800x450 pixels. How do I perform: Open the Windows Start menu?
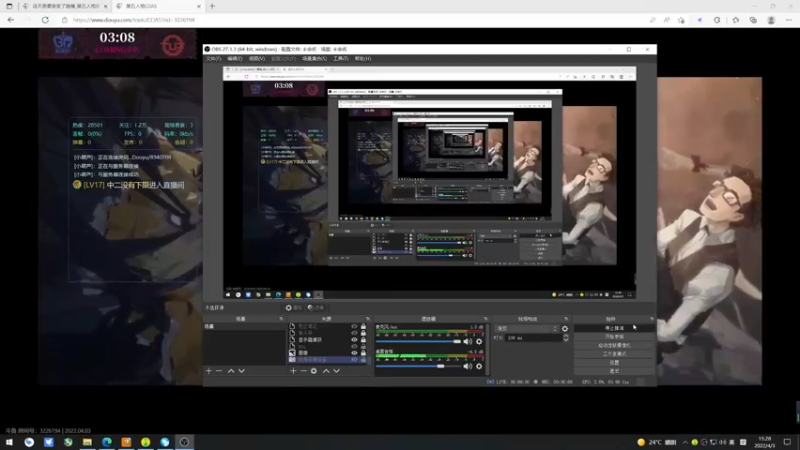(x=9, y=442)
